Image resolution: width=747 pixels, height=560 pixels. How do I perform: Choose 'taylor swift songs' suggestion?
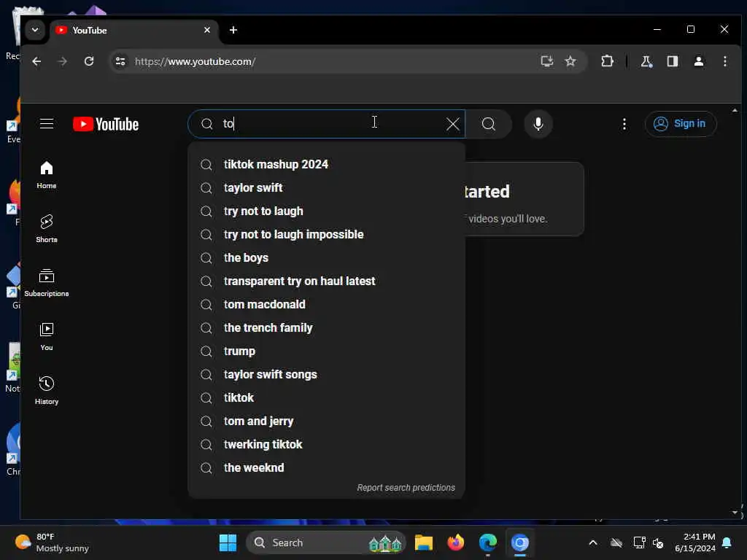pyautogui.click(x=326, y=374)
